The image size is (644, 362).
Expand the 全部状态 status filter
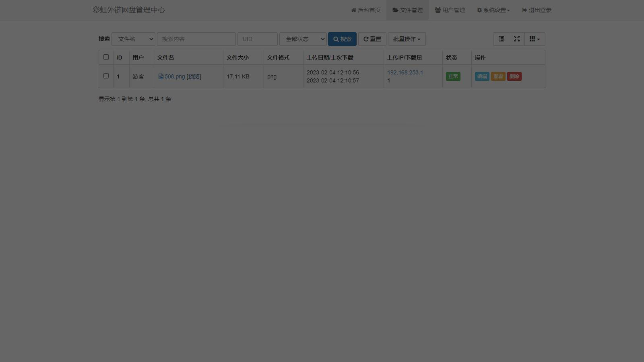(303, 39)
